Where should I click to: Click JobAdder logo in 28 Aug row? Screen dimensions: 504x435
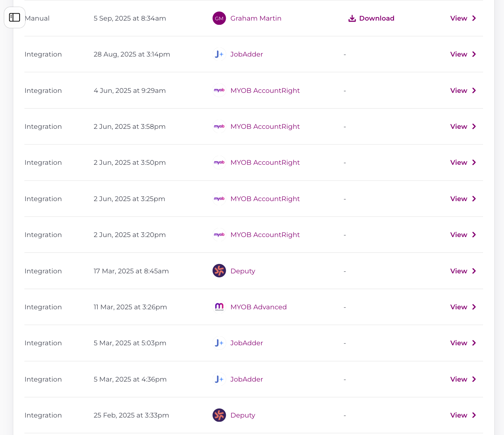point(219,54)
